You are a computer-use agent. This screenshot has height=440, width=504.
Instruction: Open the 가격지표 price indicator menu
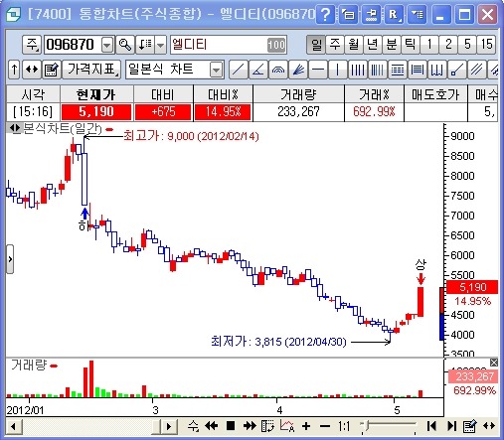(x=91, y=70)
